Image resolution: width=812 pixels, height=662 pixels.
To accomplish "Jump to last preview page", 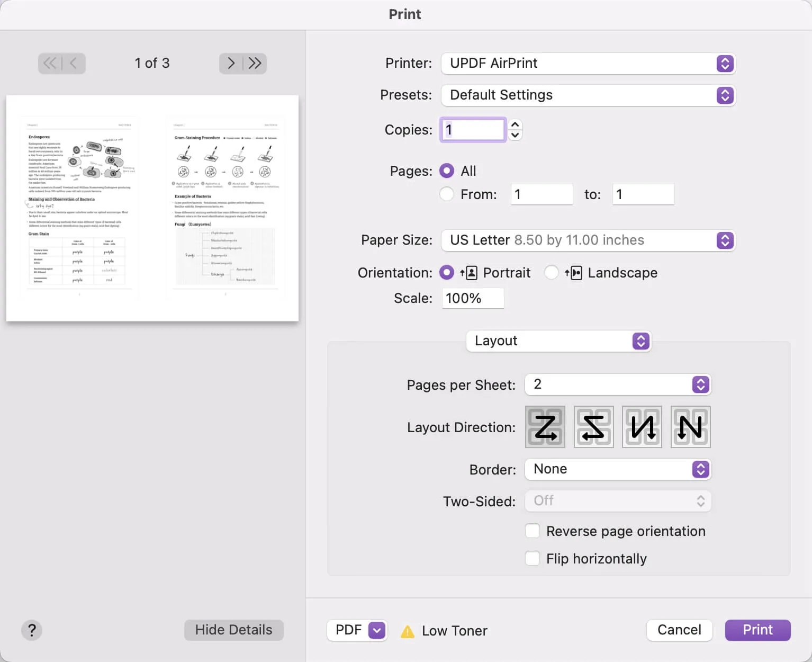I will coord(255,64).
